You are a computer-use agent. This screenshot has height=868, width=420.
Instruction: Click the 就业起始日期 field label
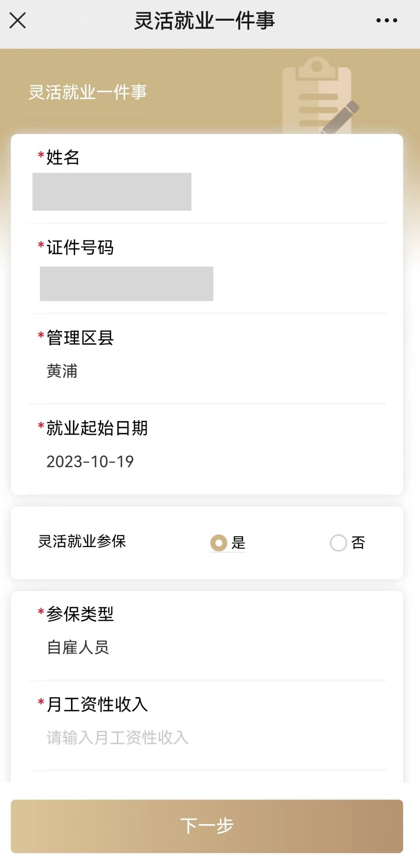pos(97,428)
